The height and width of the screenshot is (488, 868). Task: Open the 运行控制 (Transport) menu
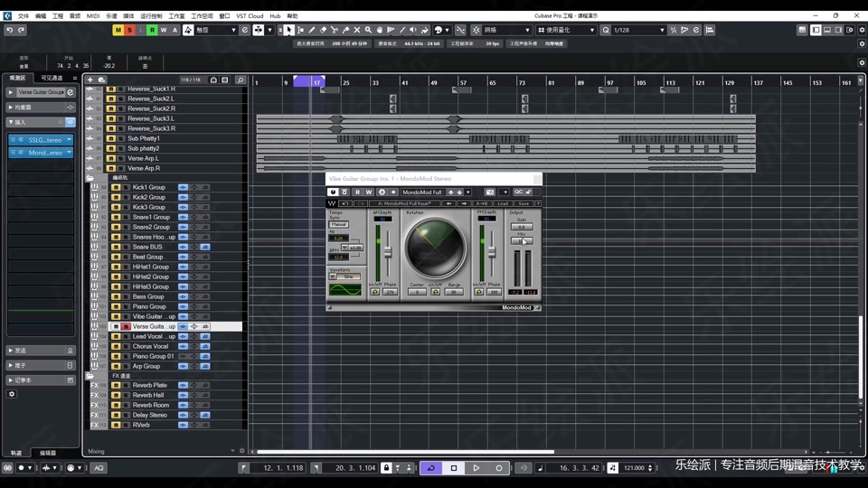coord(151,16)
